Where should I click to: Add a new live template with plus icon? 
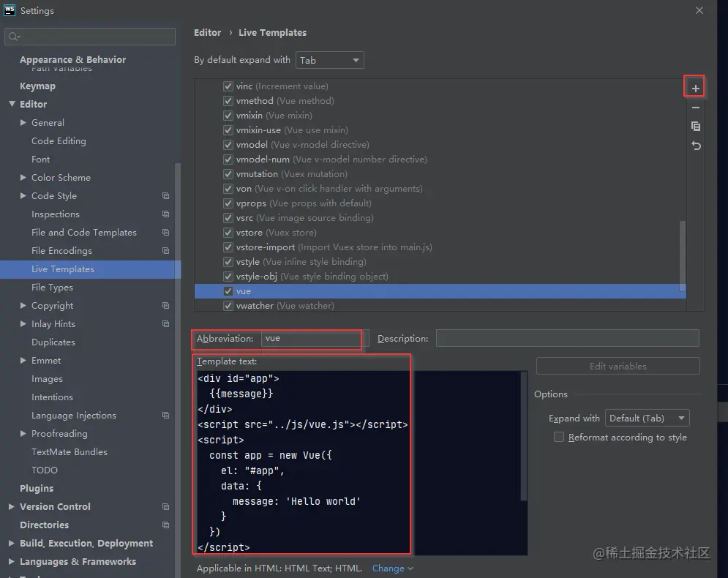(x=695, y=89)
